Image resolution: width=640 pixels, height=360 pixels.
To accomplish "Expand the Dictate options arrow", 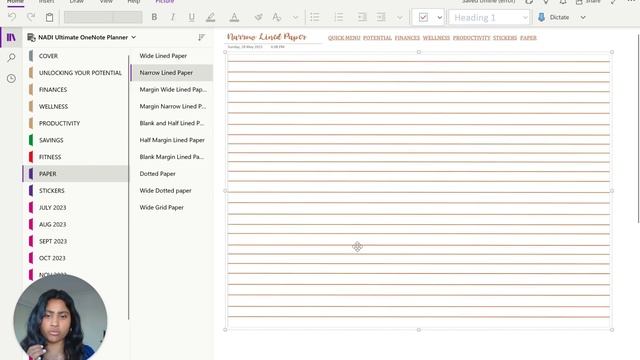I will coord(583,18).
